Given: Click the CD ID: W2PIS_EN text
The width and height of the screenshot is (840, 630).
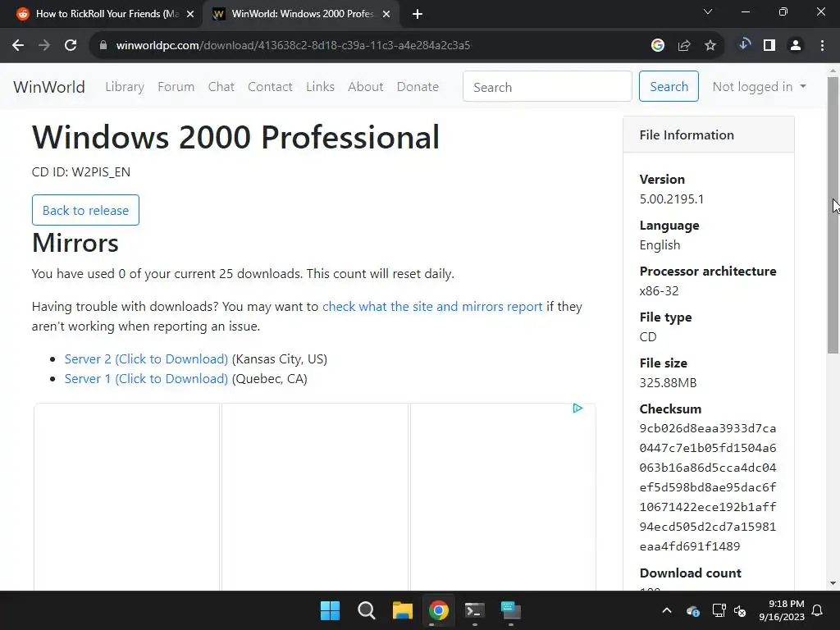Looking at the screenshot, I should point(81,172).
